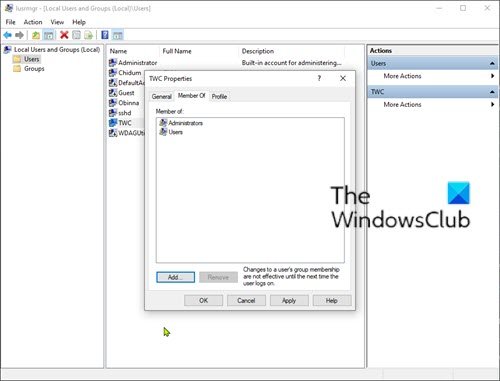Click the Apply button
Screen dimensions: 500x381
(289, 301)
